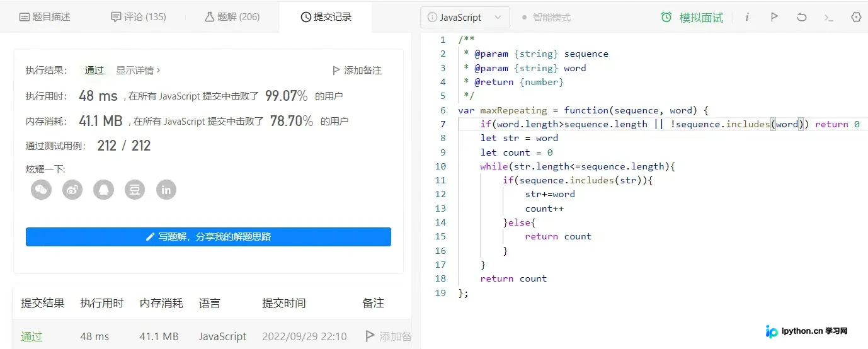
Task: Click the 2022/09/29 22:10 timestamp
Action: point(304,336)
